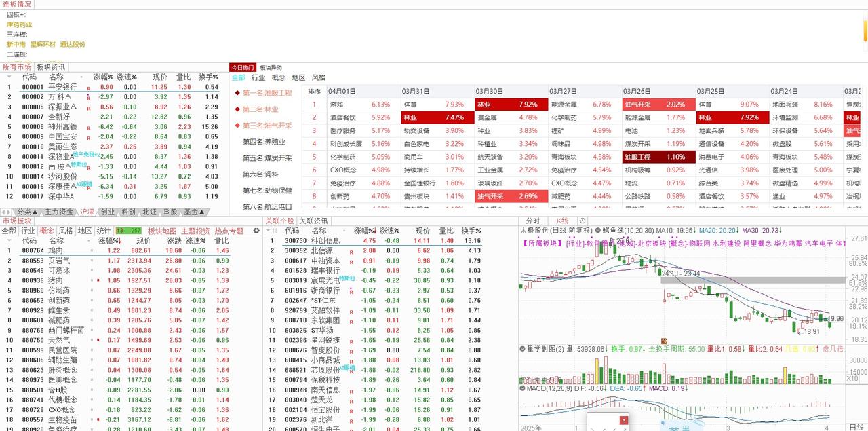868x431 pixels.
Task: Filter hot sectors by 行业
Action: pos(258,77)
